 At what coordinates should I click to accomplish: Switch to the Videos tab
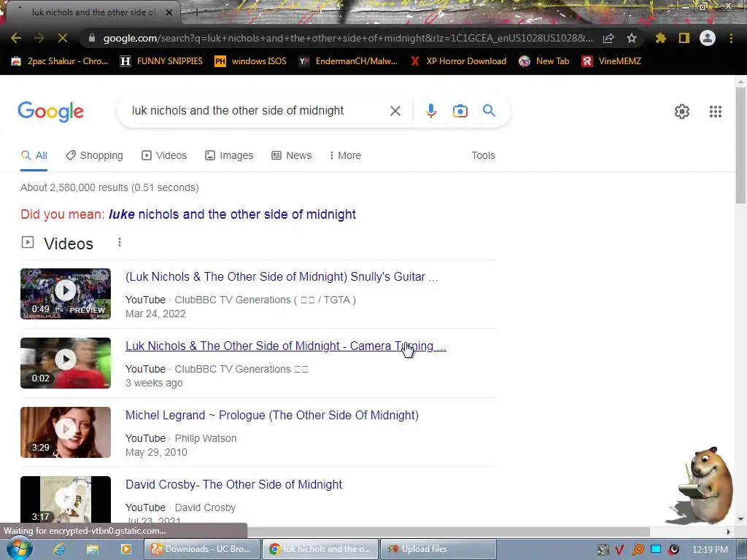pyautogui.click(x=164, y=156)
